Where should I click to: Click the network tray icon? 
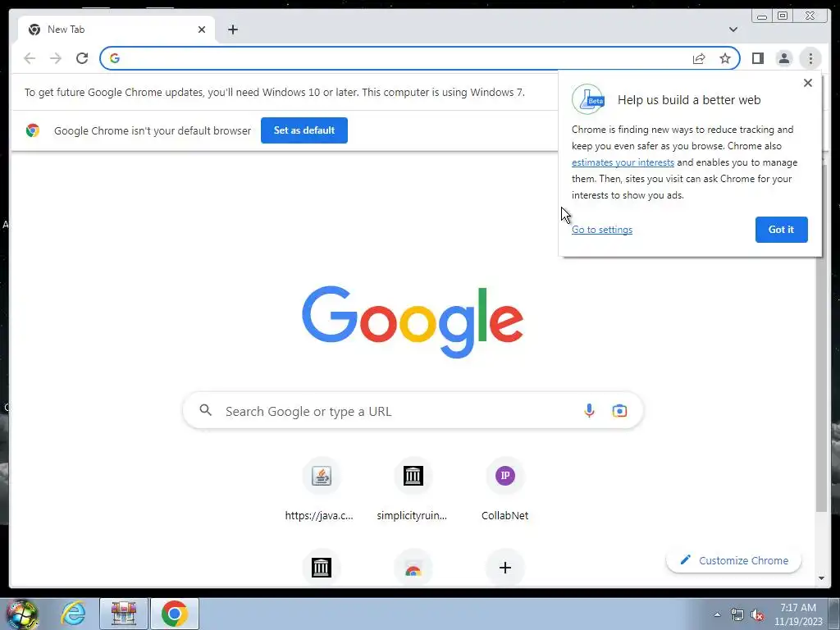737,614
